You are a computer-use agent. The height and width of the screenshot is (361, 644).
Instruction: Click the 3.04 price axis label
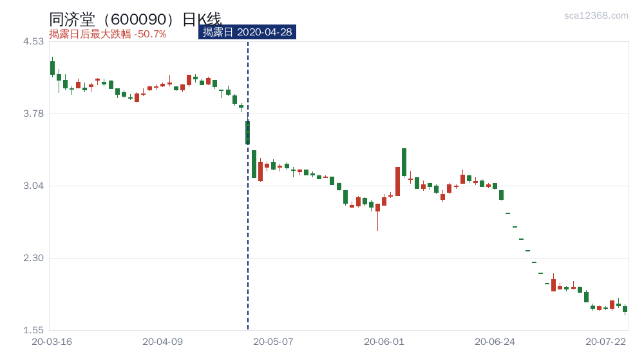pyautogui.click(x=33, y=186)
